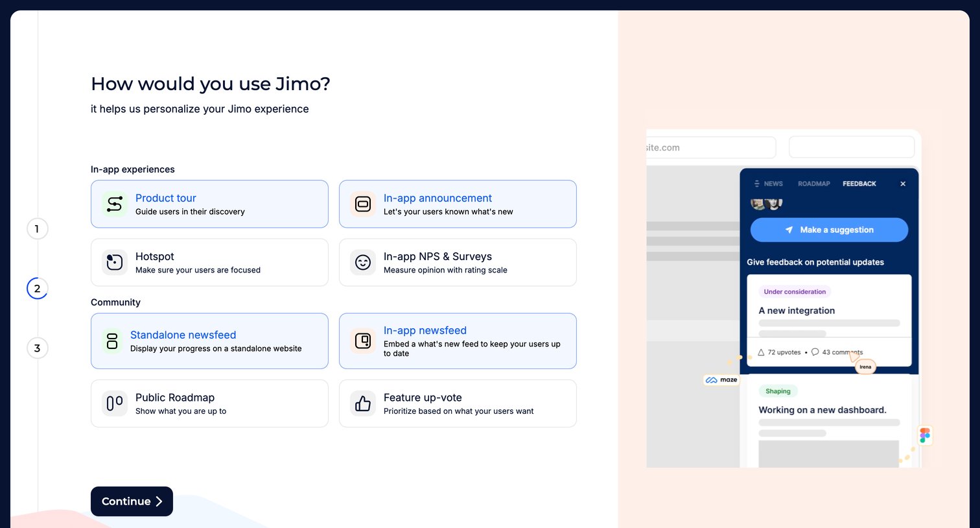Click the empty field beside the address bar
The width and height of the screenshot is (980, 528).
pos(852,147)
